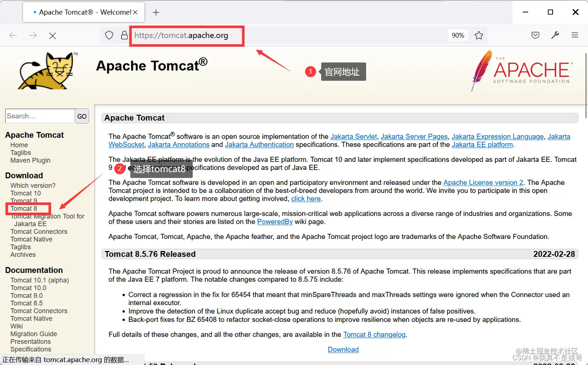Click the Download link below the release notes

coord(343,349)
